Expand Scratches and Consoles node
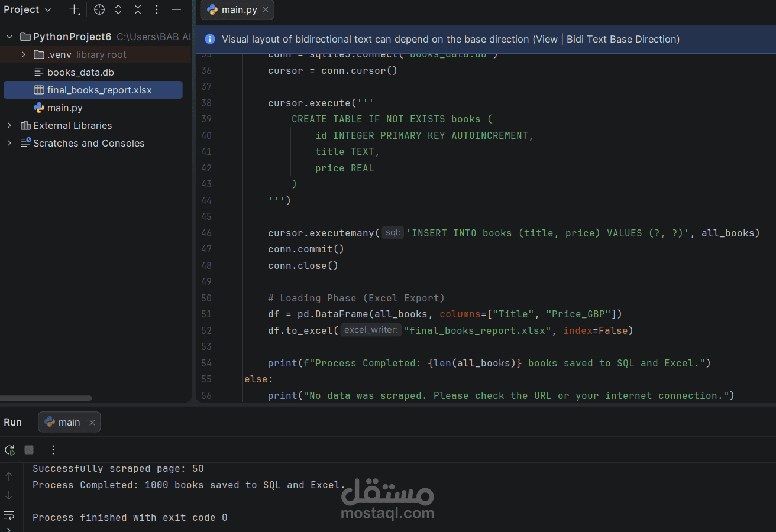Image resolution: width=776 pixels, height=532 pixels. (x=9, y=143)
